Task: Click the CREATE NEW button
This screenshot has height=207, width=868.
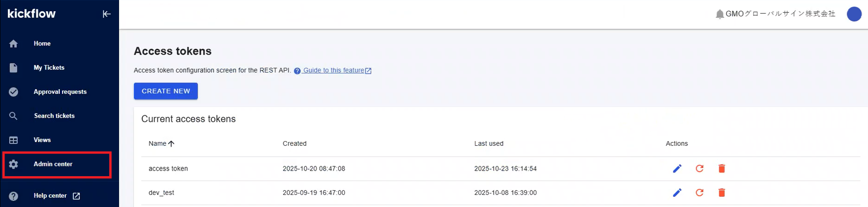Action: point(166,91)
